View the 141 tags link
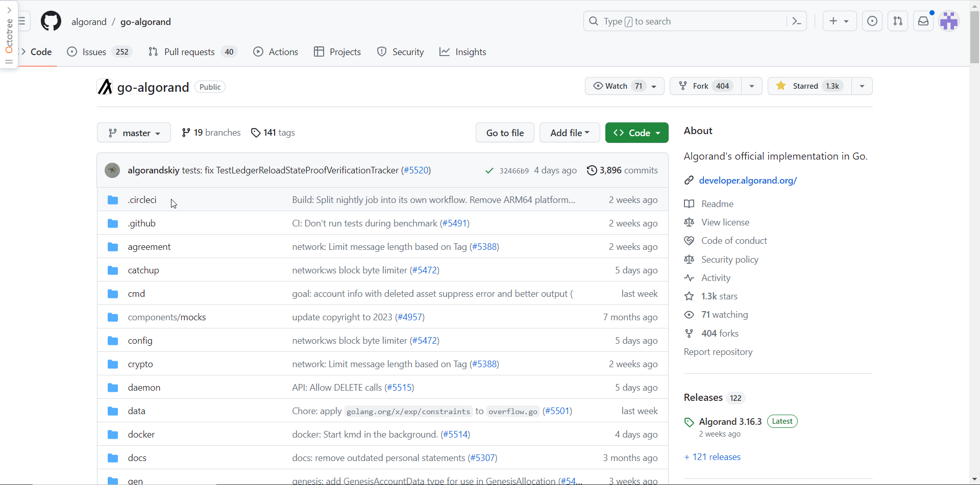The image size is (980, 485). 273,133
